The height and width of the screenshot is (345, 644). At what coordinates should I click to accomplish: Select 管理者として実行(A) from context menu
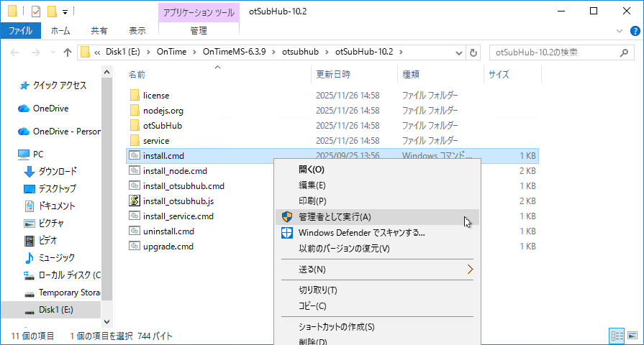335,216
